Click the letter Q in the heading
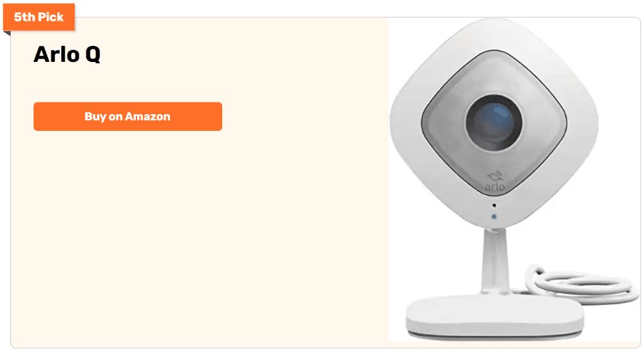644x352 pixels. pyautogui.click(x=93, y=55)
